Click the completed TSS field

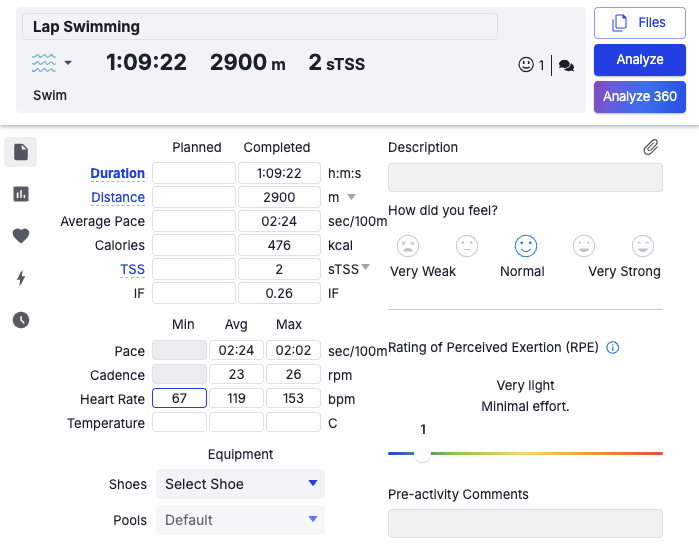[280, 269]
